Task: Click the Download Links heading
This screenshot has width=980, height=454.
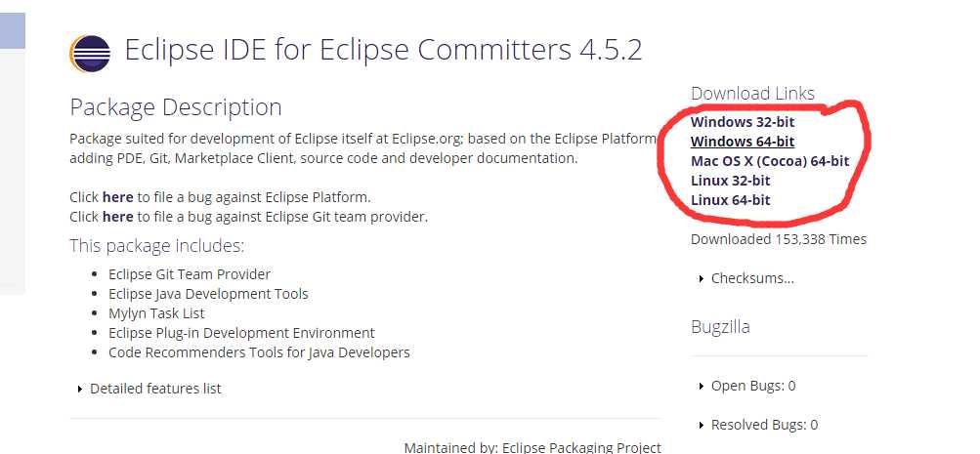Action: 752,93
